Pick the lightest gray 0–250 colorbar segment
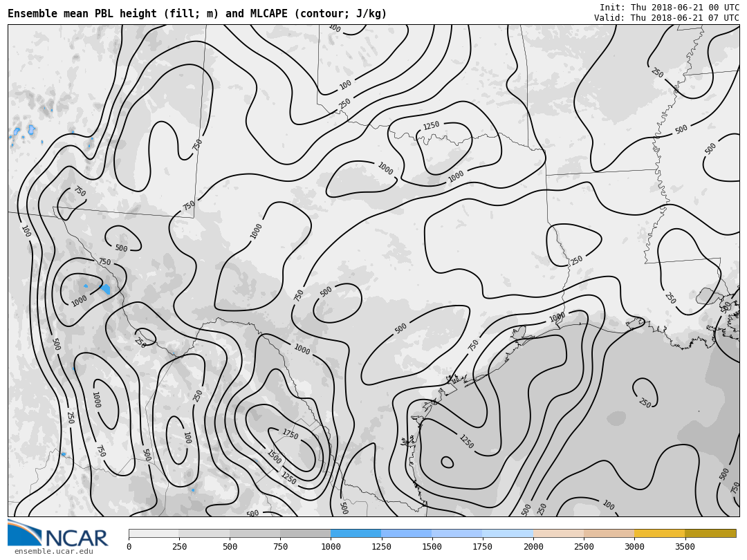This screenshot has width=747, height=560. coord(154,533)
